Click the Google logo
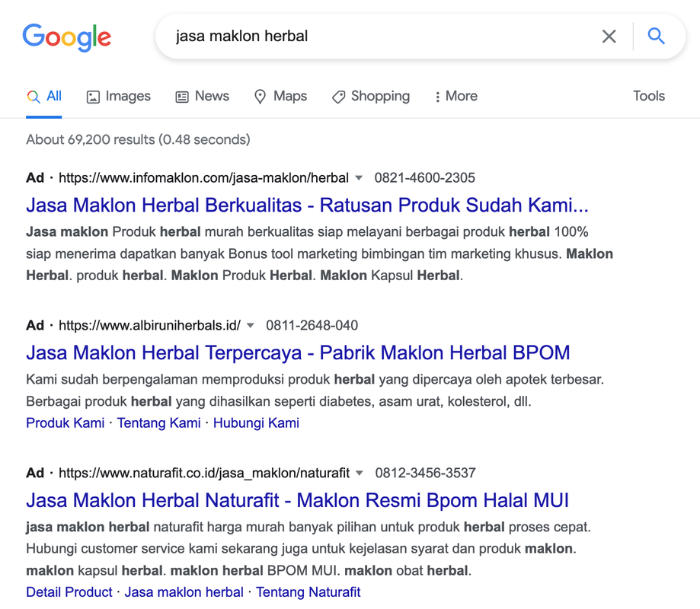This screenshot has width=700, height=609. (x=67, y=37)
